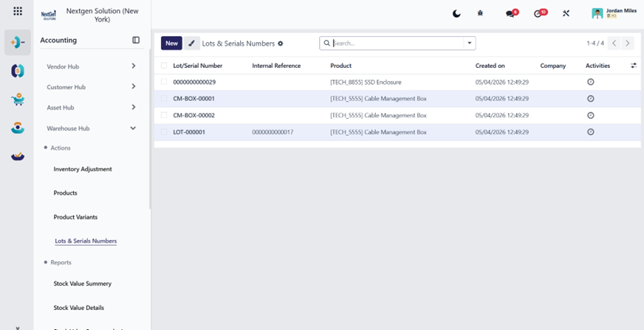644x330 pixels.
Task: Sort by Created on column header
Action: tap(490, 66)
